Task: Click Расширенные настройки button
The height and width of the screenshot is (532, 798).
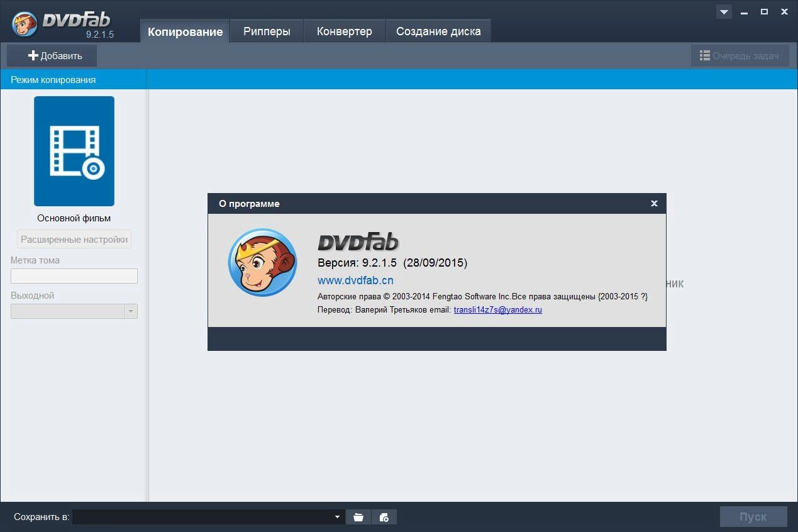Action: point(74,240)
